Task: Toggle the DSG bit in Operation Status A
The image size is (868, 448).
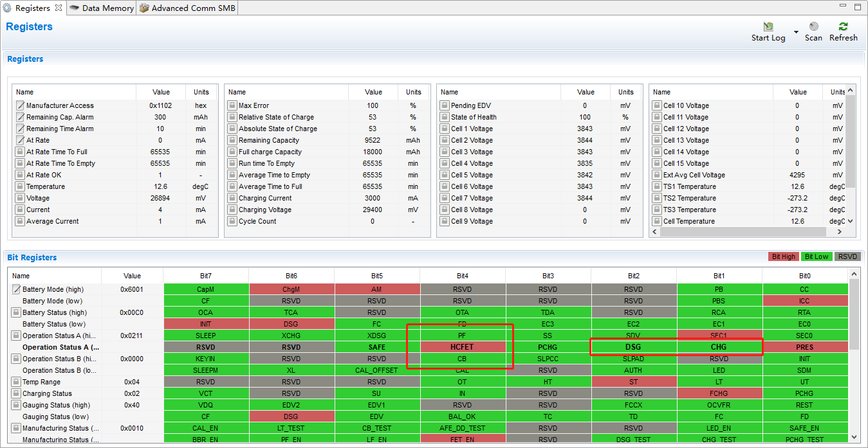Action: click(x=633, y=346)
